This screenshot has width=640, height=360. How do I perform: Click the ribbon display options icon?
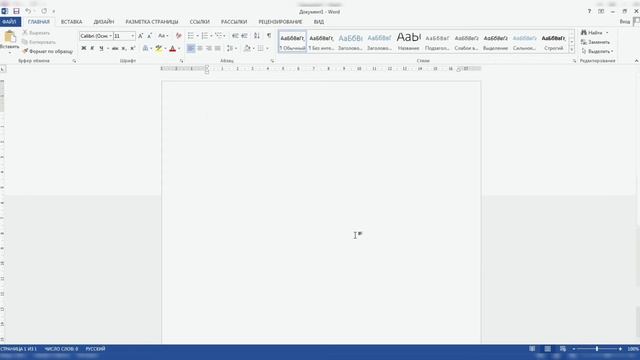pyautogui.click(x=601, y=11)
